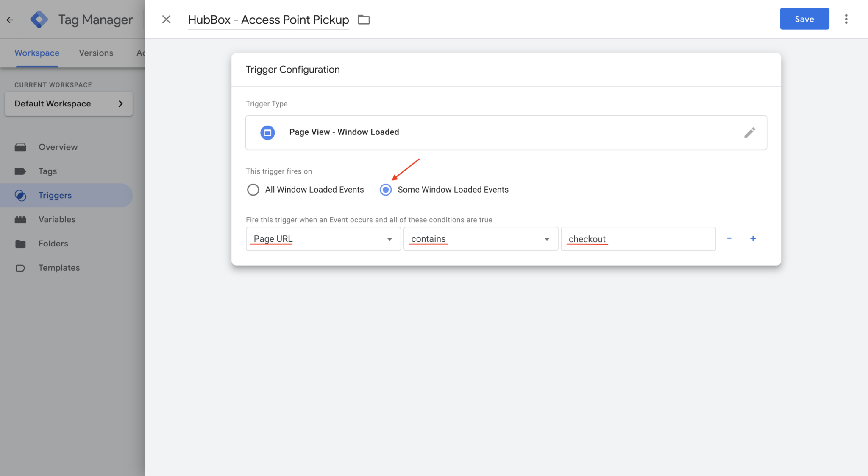Click the Page View Window Loaded icon
Image resolution: width=868 pixels, height=476 pixels.
coord(267,132)
